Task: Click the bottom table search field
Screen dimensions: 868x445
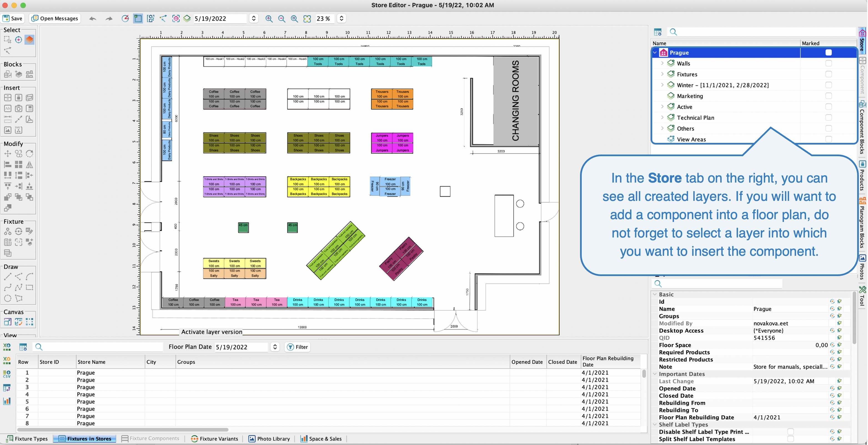Action: [x=98, y=347]
